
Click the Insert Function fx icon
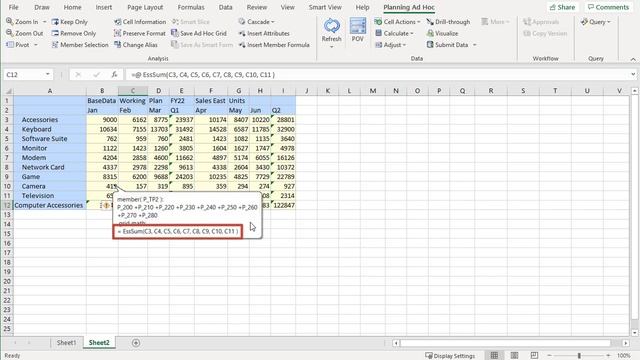click(x=114, y=75)
